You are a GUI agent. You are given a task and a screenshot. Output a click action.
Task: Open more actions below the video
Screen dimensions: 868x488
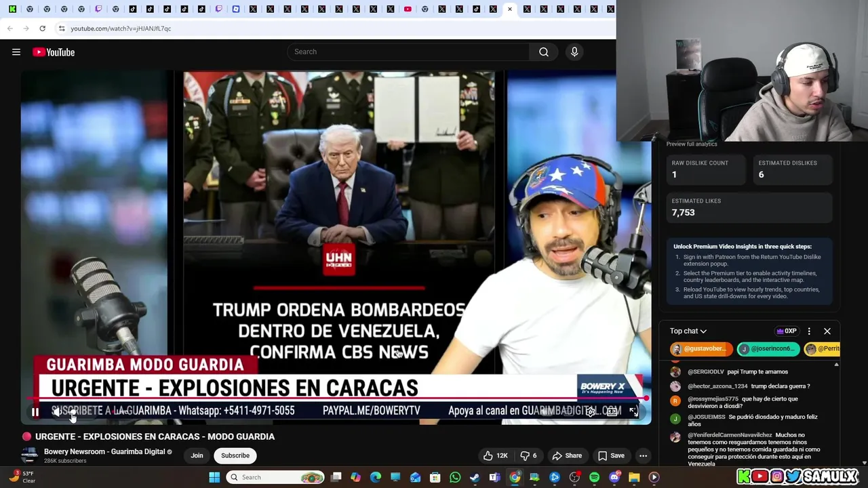click(643, 455)
